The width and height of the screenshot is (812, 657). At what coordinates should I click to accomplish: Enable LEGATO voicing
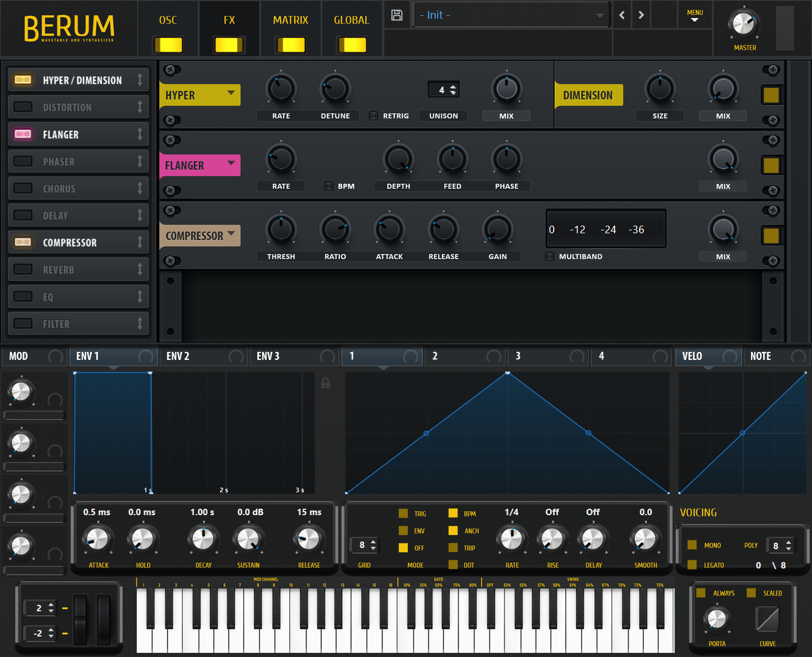click(x=692, y=565)
